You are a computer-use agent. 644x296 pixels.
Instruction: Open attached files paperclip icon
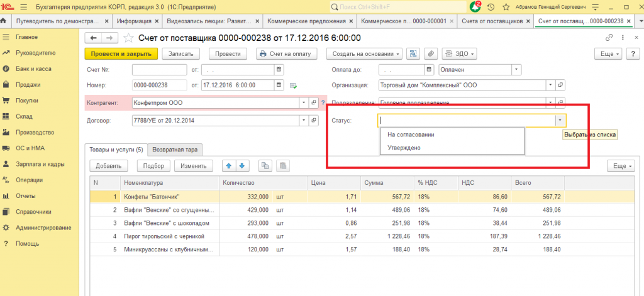(431, 54)
